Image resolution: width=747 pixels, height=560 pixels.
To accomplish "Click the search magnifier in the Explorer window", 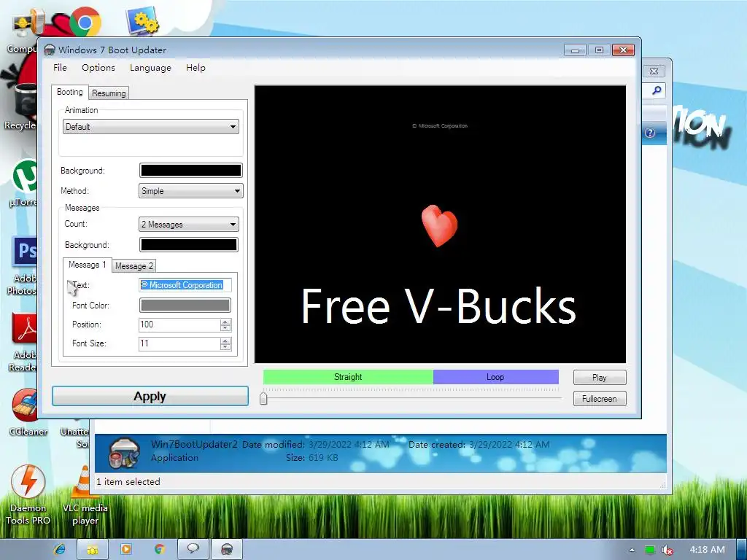I will [657, 90].
